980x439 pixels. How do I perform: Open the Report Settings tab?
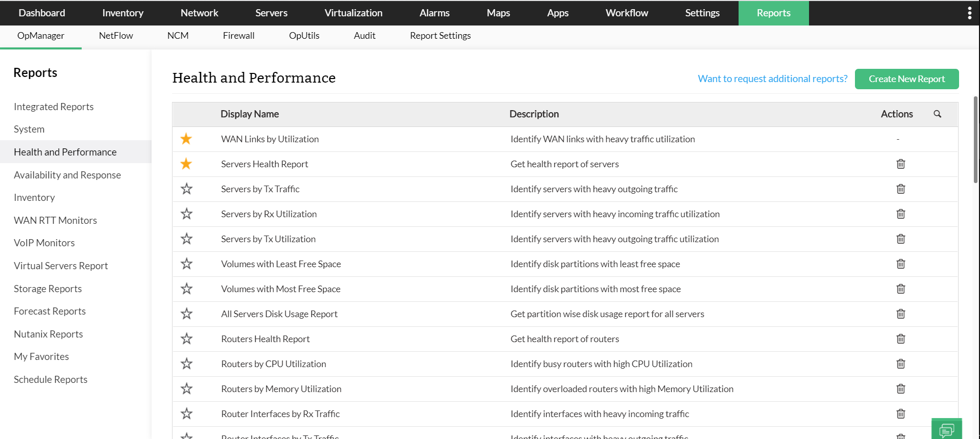440,36
